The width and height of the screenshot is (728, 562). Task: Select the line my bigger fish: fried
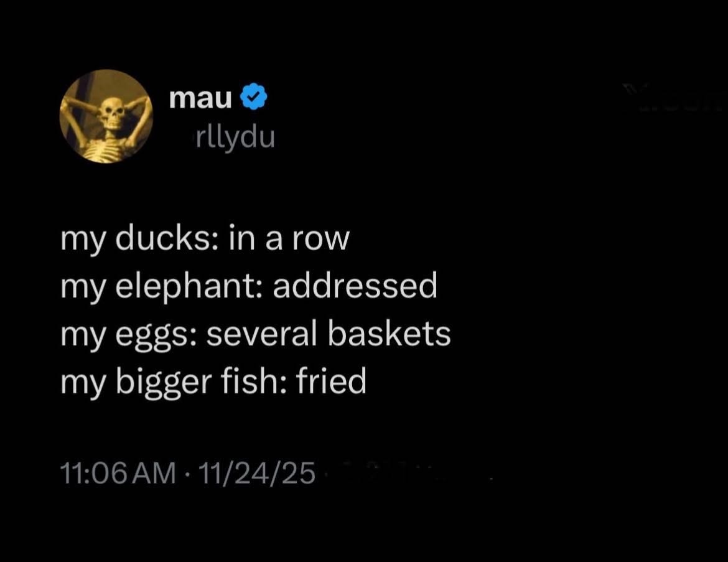(213, 382)
